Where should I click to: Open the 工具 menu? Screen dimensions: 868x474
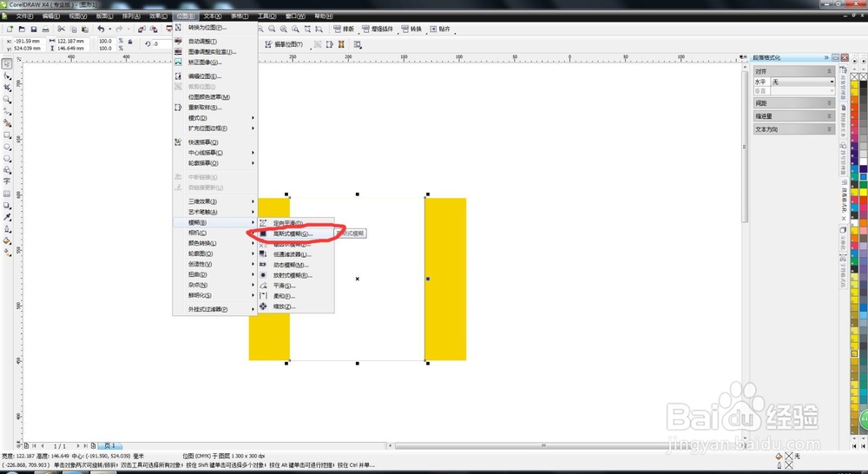click(266, 16)
